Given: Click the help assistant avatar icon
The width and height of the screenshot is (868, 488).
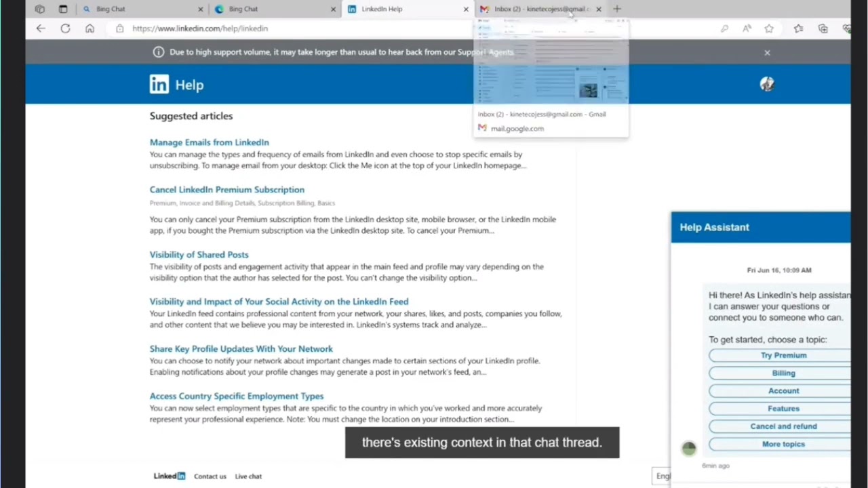Looking at the screenshot, I should 689,448.
